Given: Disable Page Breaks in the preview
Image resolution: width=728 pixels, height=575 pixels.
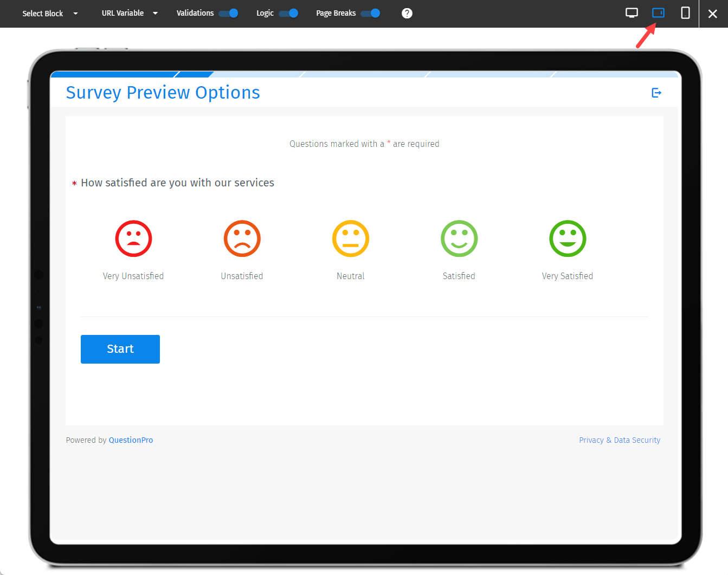Looking at the screenshot, I should [370, 13].
